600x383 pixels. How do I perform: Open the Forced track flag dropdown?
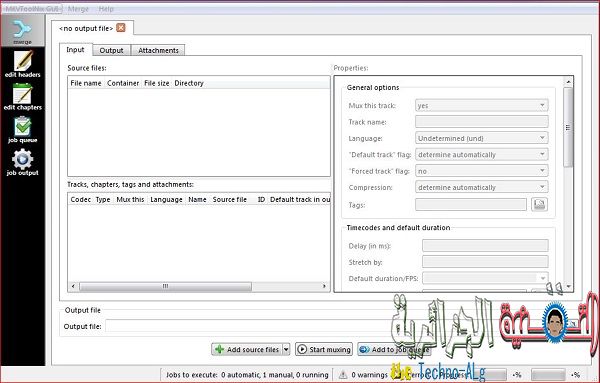coord(482,171)
